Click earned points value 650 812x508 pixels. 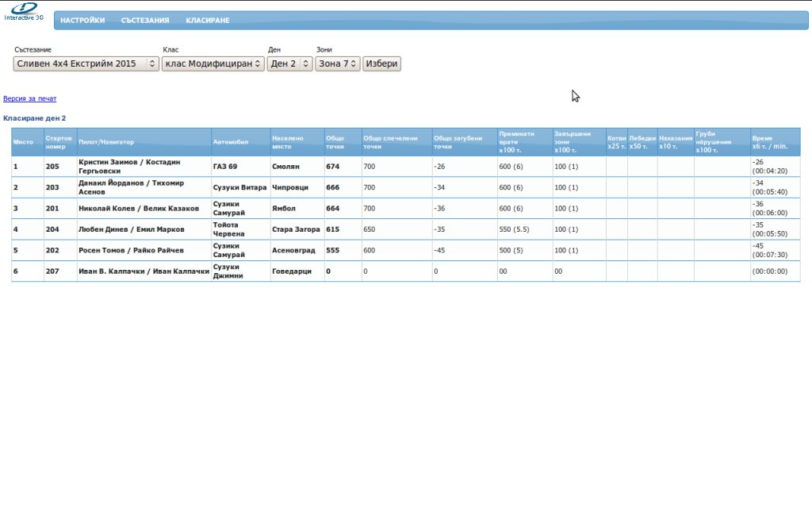coord(370,229)
